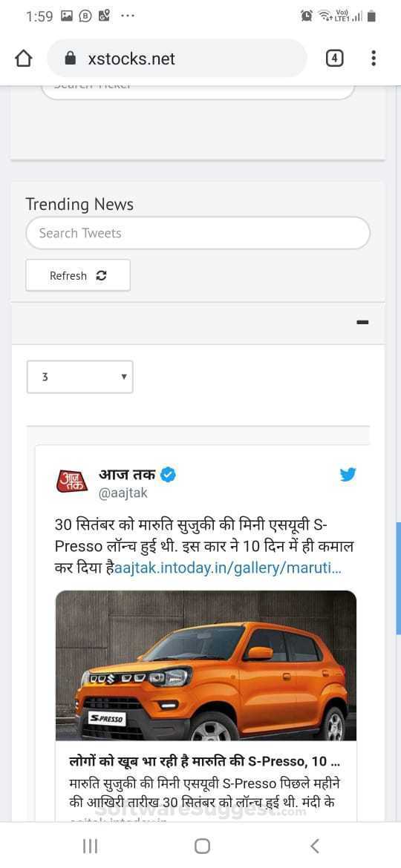
Task: Click the Refresh button
Action: pos(77,275)
